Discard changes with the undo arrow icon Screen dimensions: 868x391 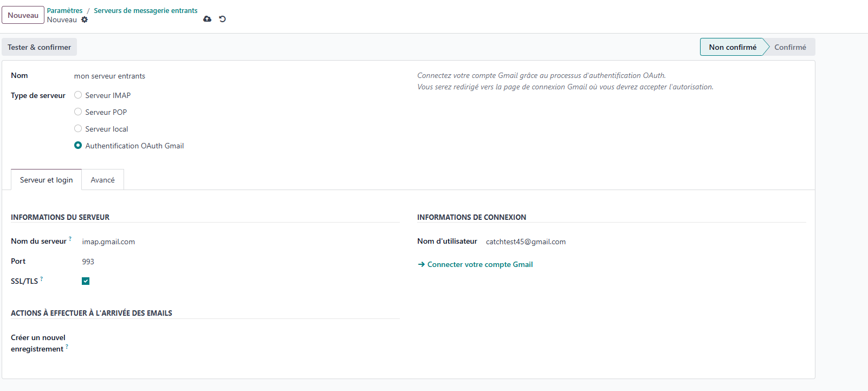tap(222, 19)
